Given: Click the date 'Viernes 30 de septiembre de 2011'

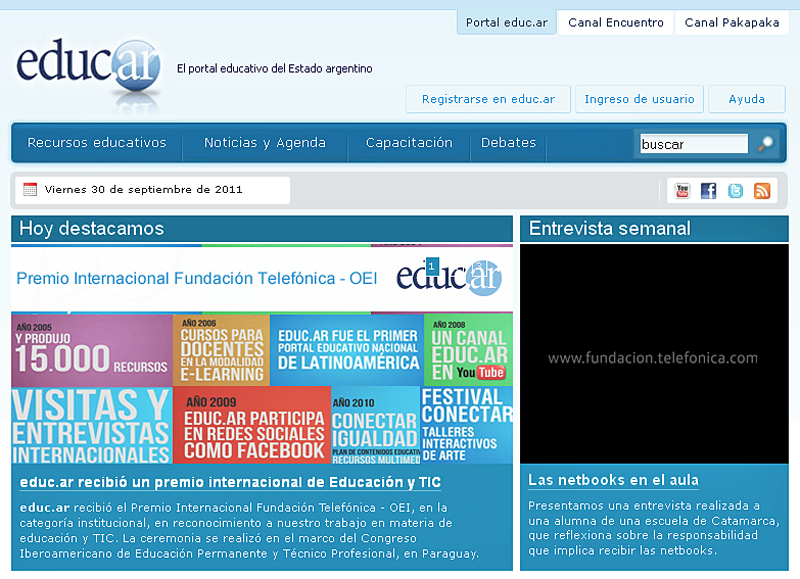Looking at the screenshot, I should 143,190.
